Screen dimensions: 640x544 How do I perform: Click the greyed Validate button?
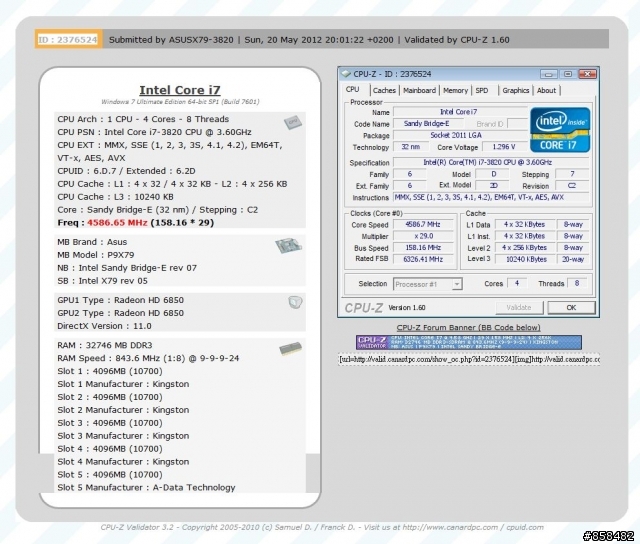(x=519, y=308)
